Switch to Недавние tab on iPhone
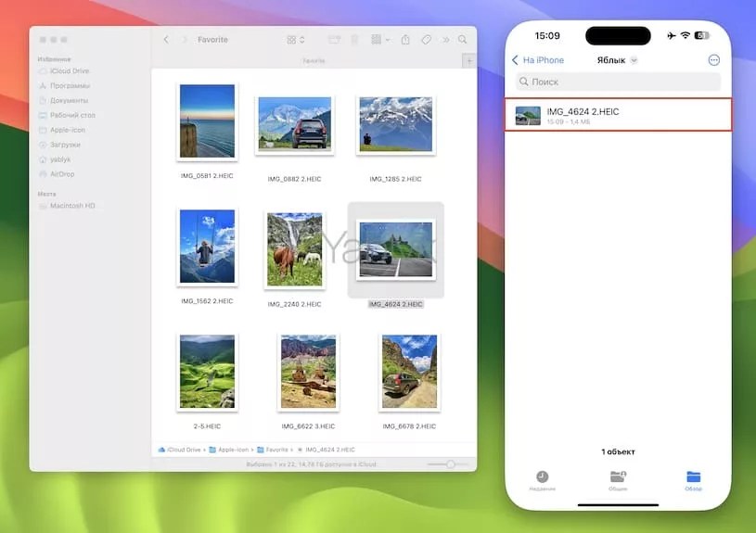756x533 pixels. 543,480
